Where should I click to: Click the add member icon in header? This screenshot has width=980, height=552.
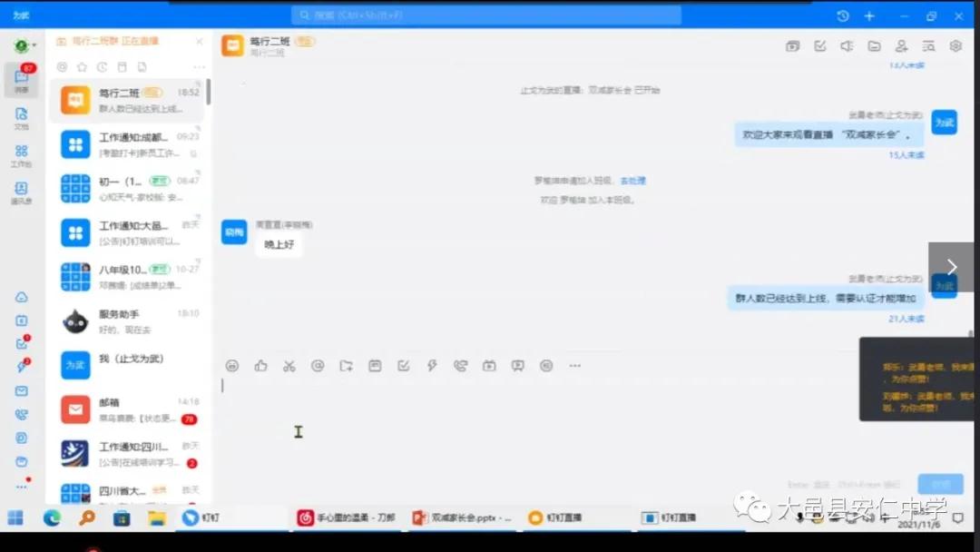901,46
